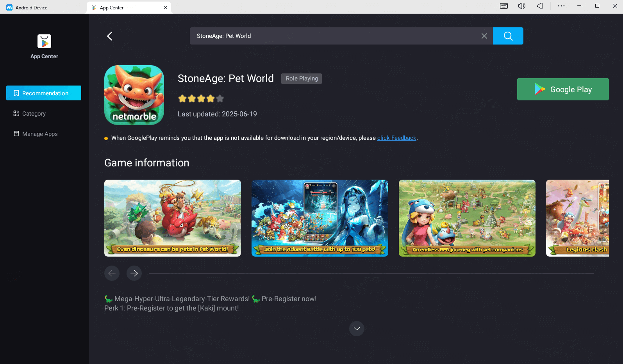Toggle the volume speaker icon
This screenshot has width=623, height=364.
(x=522, y=6)
